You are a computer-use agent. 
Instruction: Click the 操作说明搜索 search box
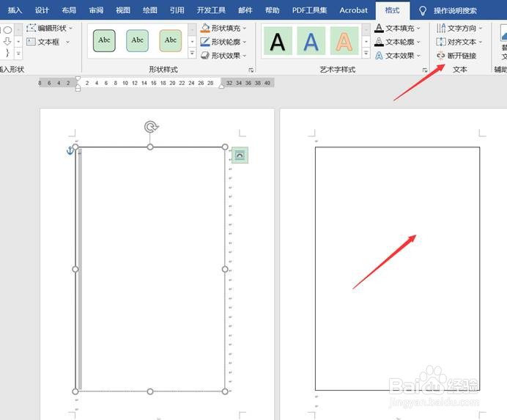tap(455, 11)
